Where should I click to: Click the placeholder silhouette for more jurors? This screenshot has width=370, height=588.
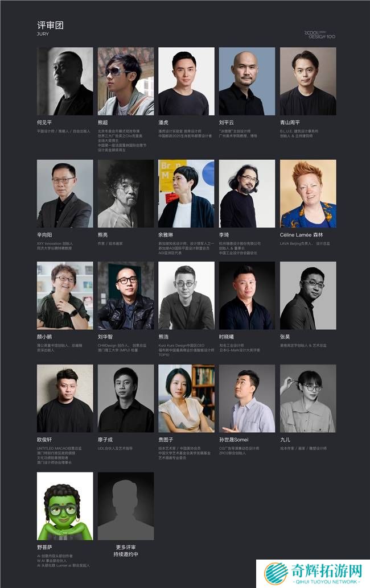126,506
